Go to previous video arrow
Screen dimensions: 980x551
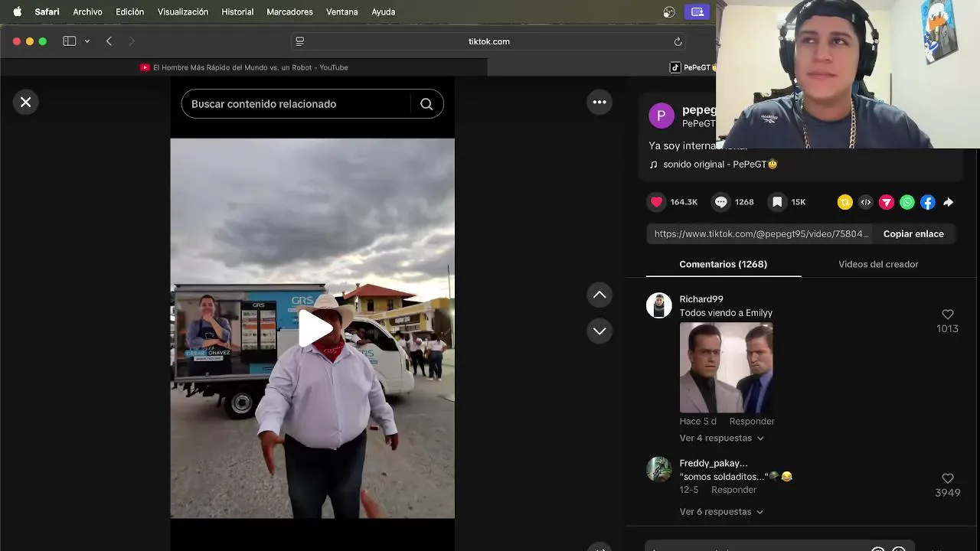tap(599, 295)
